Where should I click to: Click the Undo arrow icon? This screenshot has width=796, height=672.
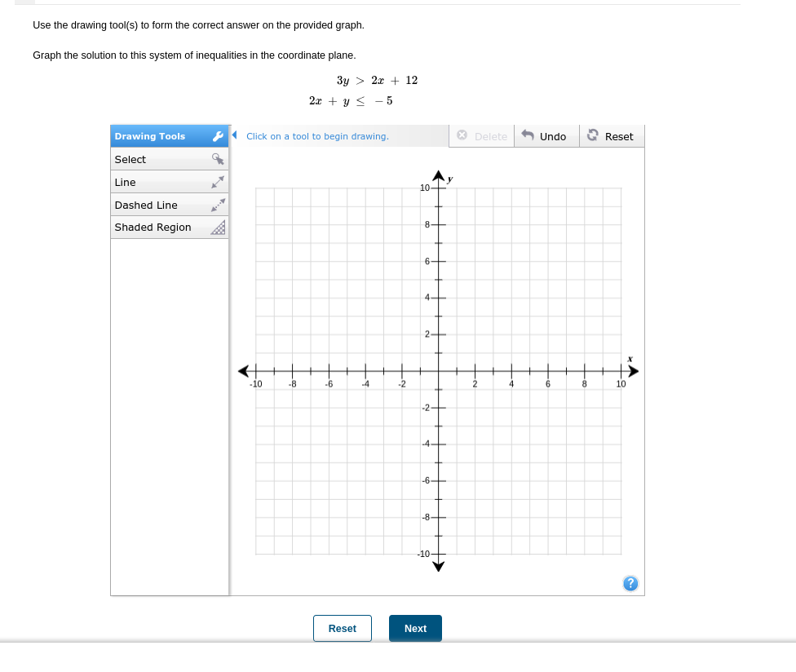coord(529,135)
